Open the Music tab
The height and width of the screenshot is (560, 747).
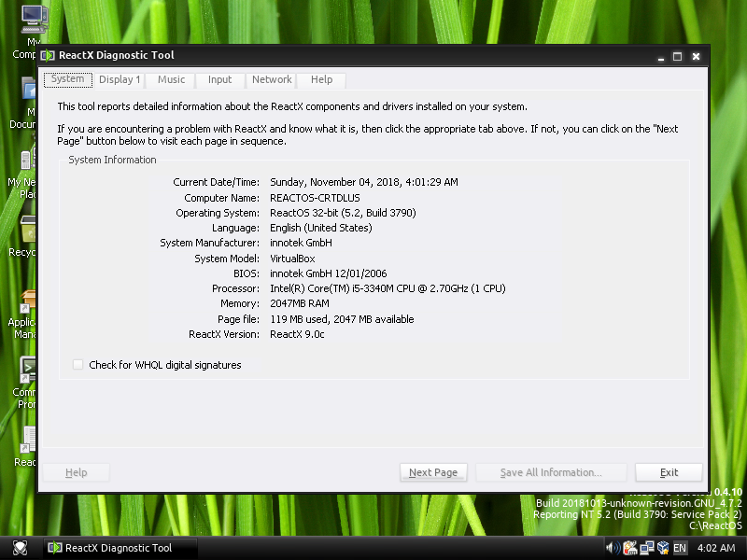tap(171, 79)
